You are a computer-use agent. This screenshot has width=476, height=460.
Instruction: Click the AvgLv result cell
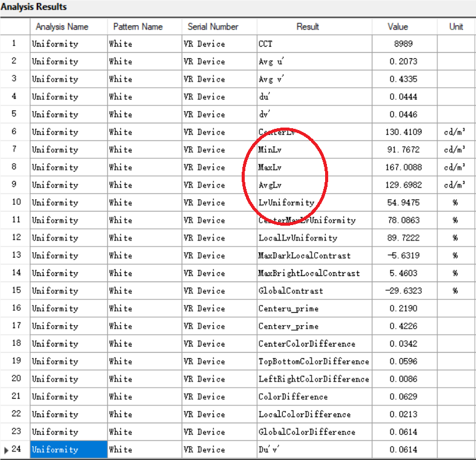pyautogui.click(x=314, y=185)
